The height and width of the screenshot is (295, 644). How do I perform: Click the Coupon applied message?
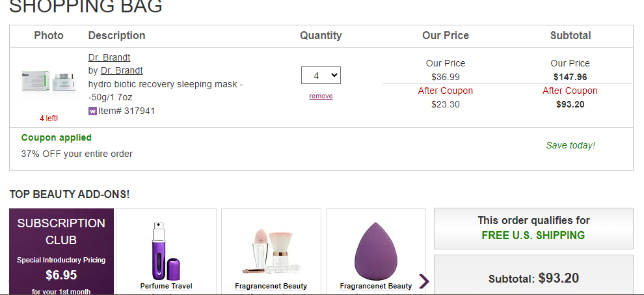tap(56, 137)
